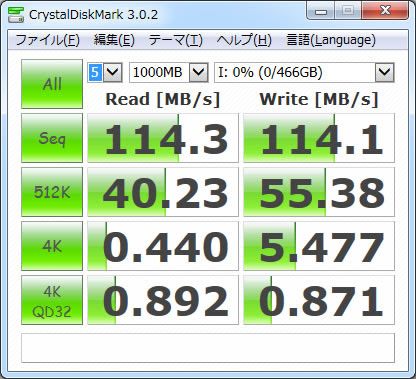This screenshot has width=416, height=379.
Task: Click the 4K write result 5.477
Action: pos(319,246)
